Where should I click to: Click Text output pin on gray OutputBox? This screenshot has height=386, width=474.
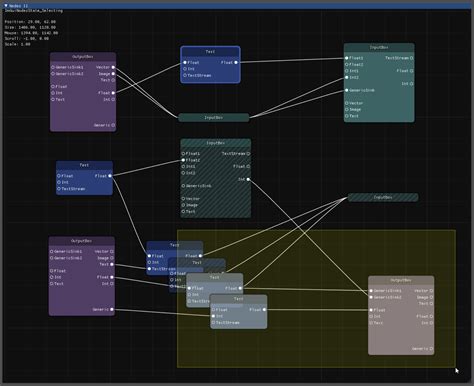[x=431, y=304]
